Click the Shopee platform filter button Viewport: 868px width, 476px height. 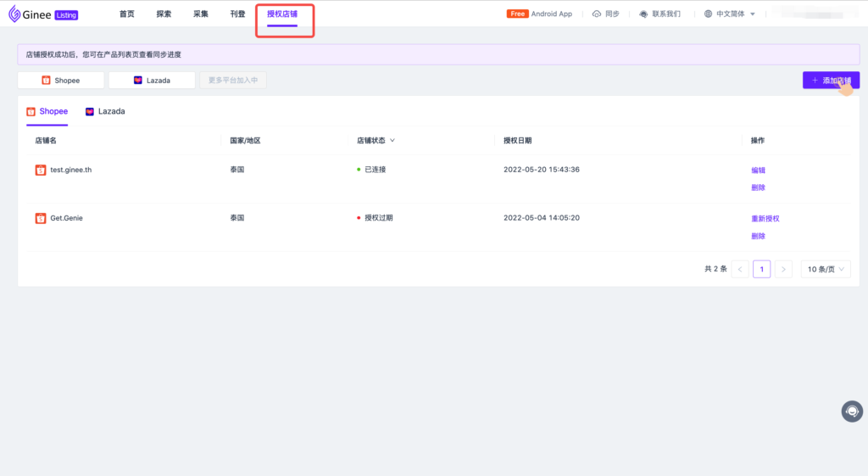pos(61,80)
